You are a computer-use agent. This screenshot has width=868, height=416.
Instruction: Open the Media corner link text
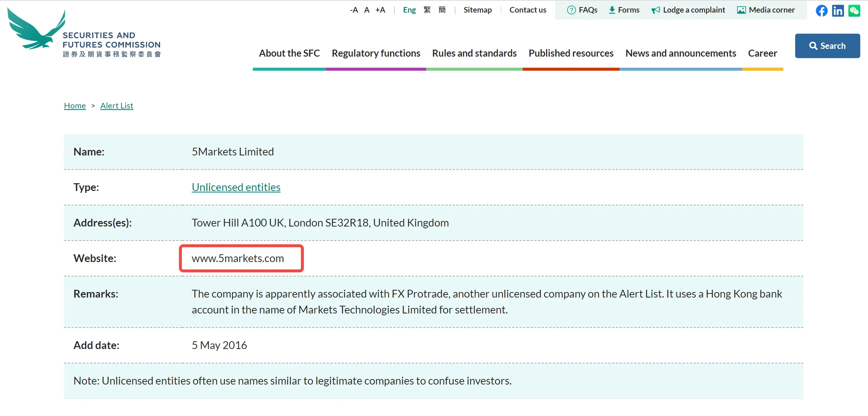[x=772, y=10]
